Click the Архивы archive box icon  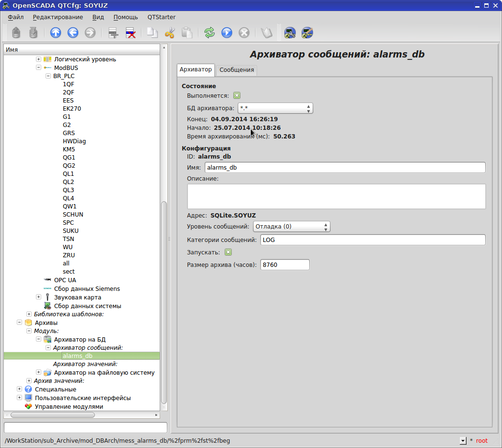click(28, 322)
